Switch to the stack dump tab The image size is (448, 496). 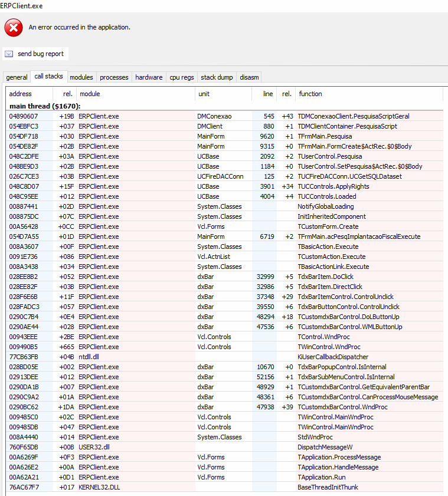[x=217, y=77]
